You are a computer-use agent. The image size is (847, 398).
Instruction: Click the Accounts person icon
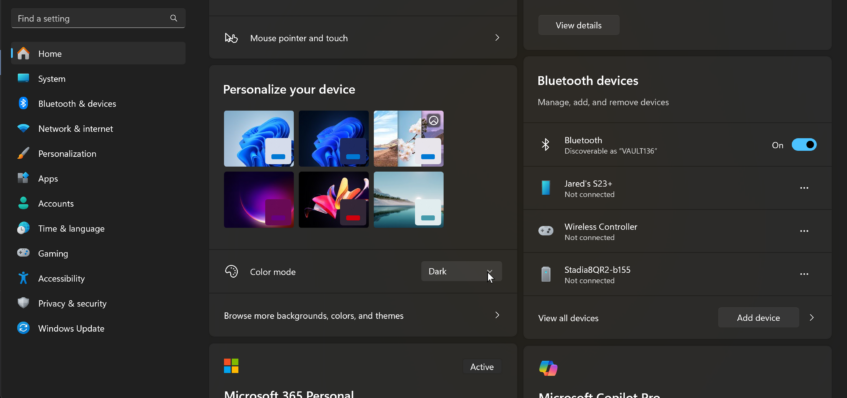click(23, 203)
